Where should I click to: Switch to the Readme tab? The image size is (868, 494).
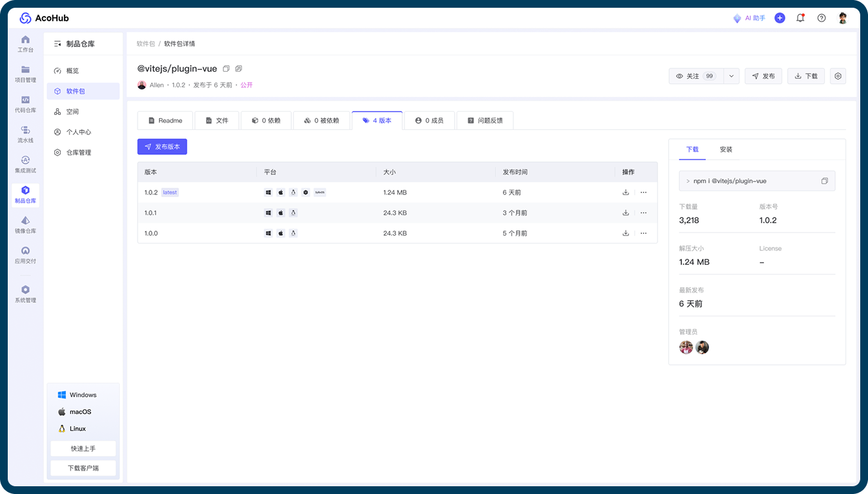(165, 121)
